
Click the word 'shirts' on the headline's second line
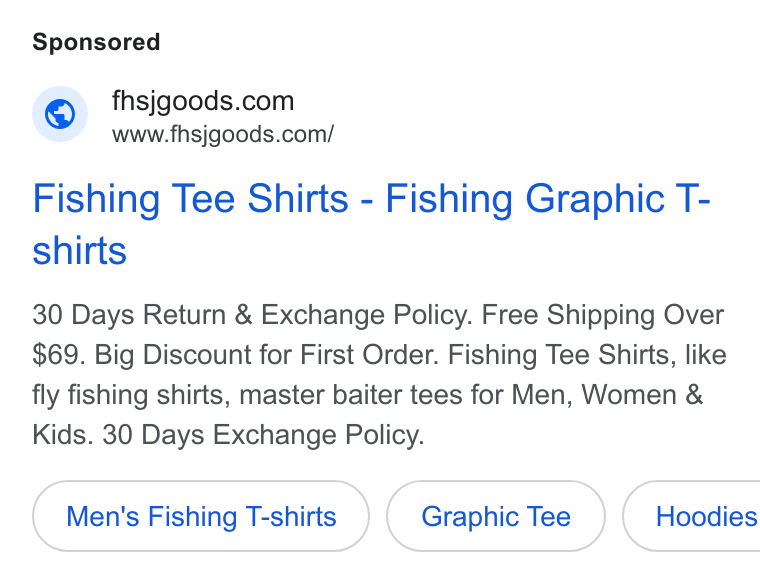(79, 250)
